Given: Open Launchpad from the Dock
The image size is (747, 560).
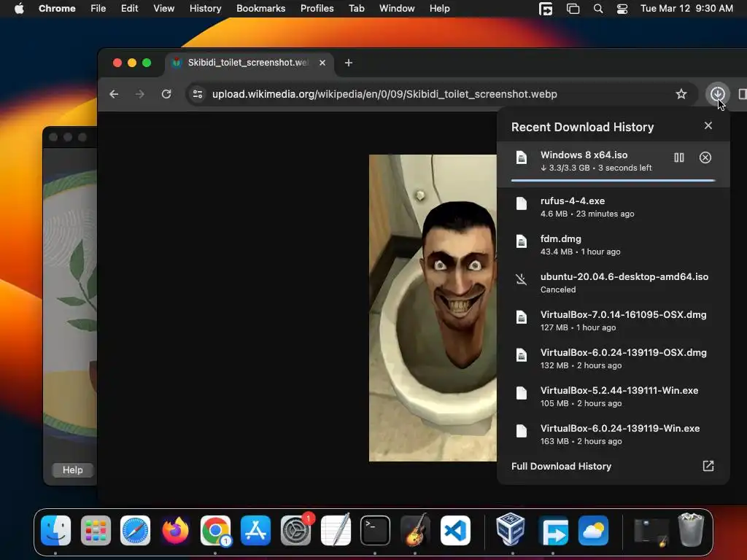Looking at the screenshot, I should (x=96, y=530).
